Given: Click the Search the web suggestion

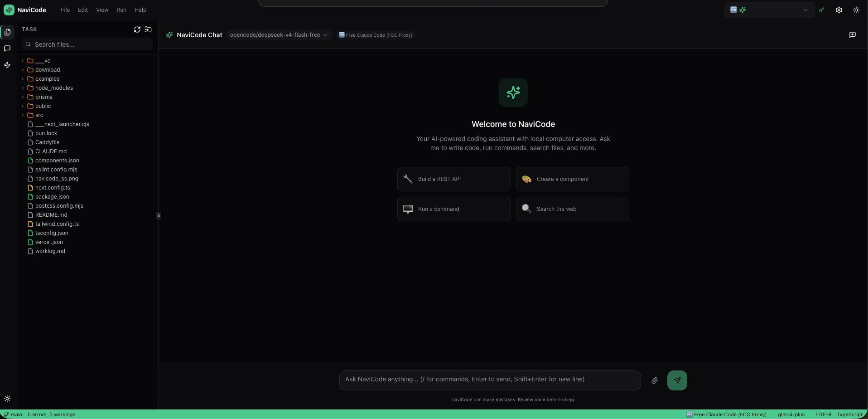Looking at the screenshot, I should pyautogui.click(x=573, y=209).
